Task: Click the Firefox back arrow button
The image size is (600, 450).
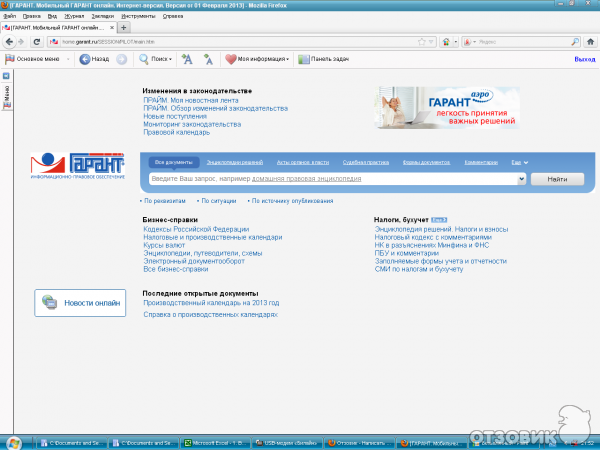Action: tap(9, 42)
